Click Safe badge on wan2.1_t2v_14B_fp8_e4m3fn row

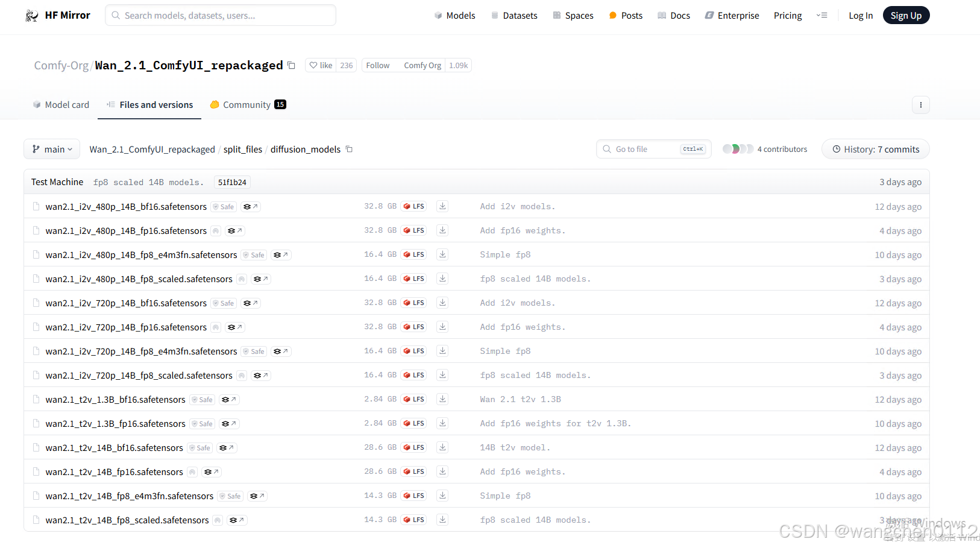tap(230, 496)
